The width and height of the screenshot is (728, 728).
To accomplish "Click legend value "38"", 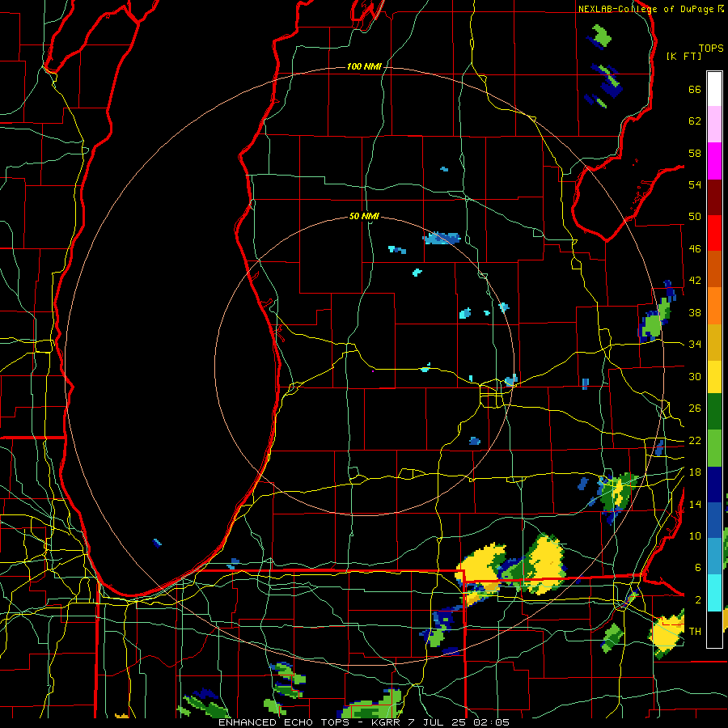I will 695,313.
